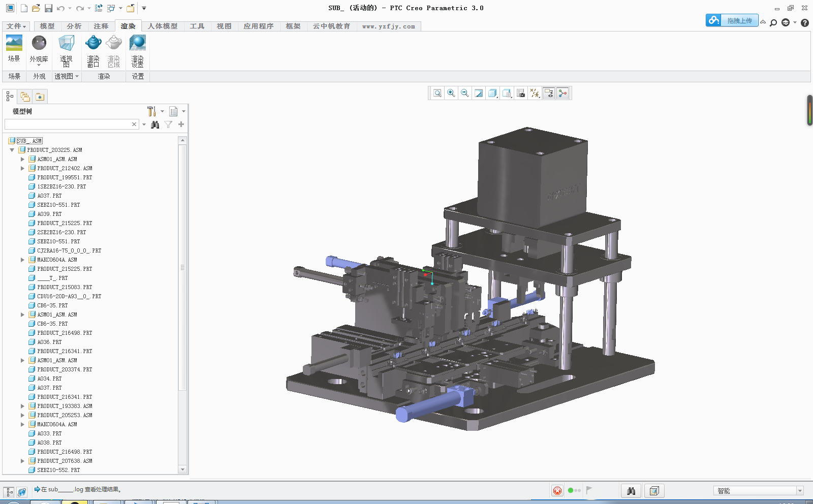This screenshot has width=813, height=504.
Task: Collapse the PRODUCT_203225.ASM tree node
Action: [12, 150]
